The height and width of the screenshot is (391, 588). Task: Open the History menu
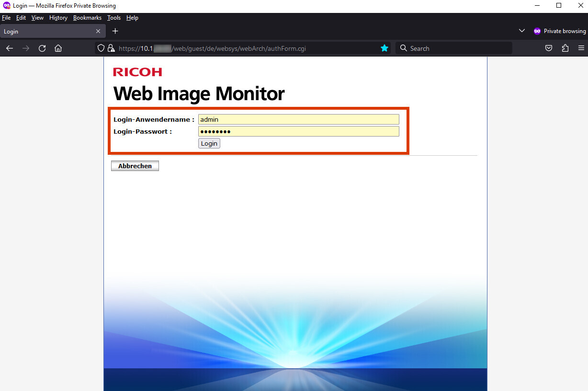[58, 18]
